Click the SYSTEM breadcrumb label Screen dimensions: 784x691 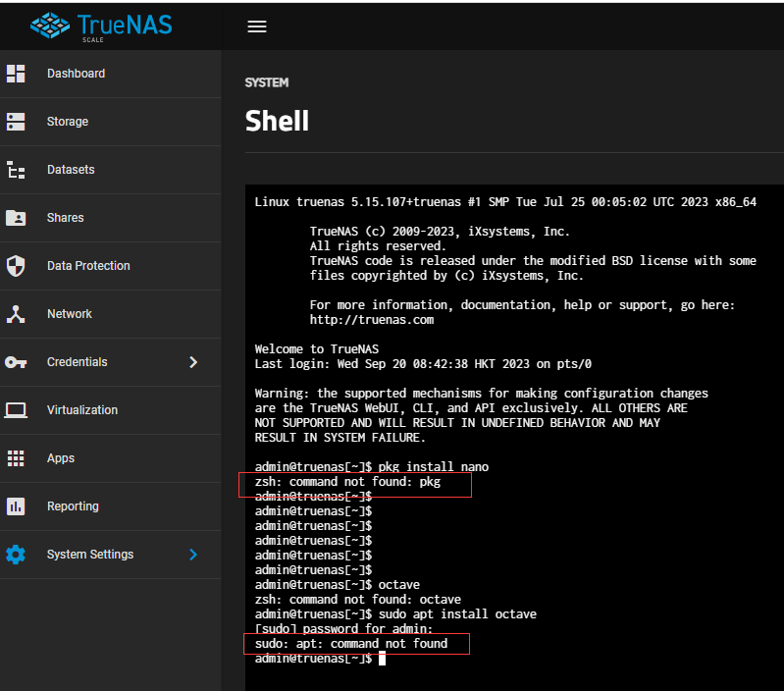[x=267, y=82]
